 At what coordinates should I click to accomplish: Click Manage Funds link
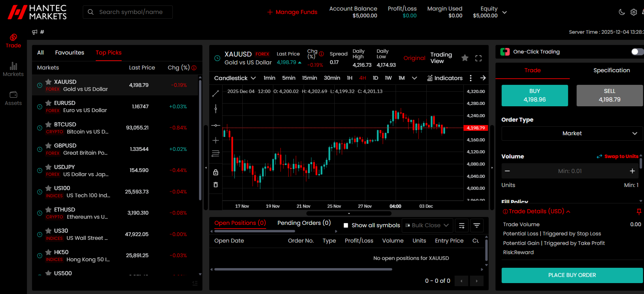[292, 12]
